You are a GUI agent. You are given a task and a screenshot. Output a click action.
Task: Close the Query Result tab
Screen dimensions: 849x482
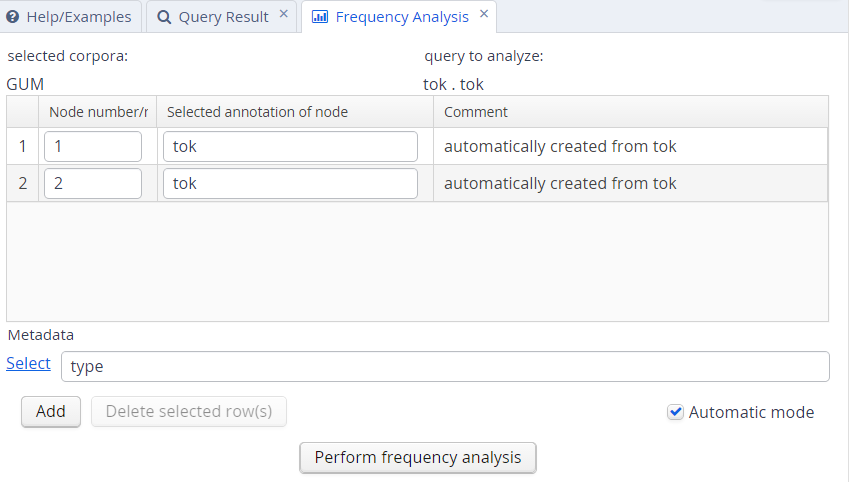click(284, 15)
